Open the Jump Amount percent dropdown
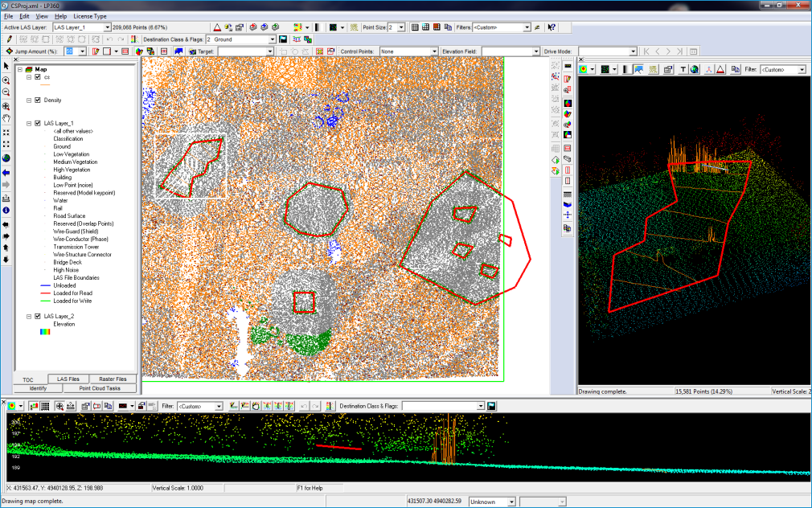Viewport: 812px width, 508px height. pos(82,51)
